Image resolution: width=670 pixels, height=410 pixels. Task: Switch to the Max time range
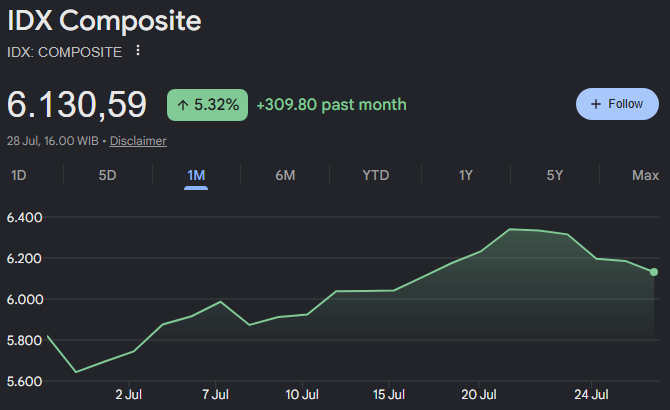(645, 175)
